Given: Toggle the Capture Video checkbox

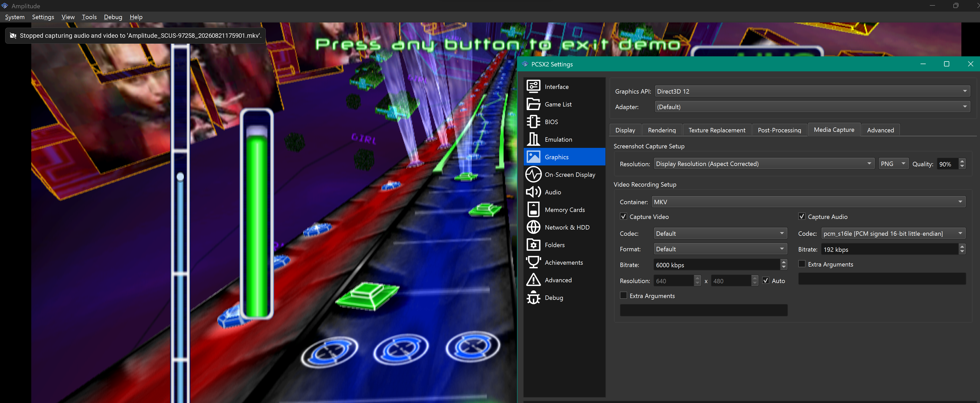Looking at the screenshot, I should point(624,216).
